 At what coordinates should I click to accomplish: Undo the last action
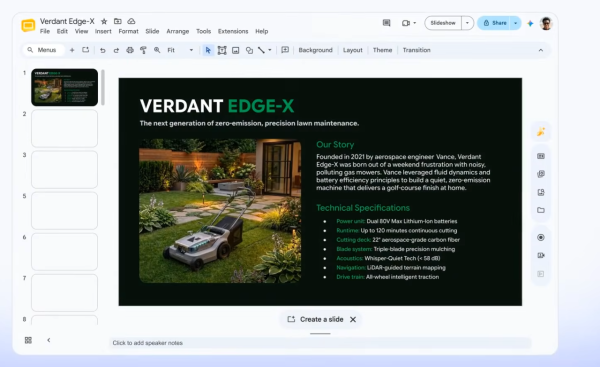point(103,50)
